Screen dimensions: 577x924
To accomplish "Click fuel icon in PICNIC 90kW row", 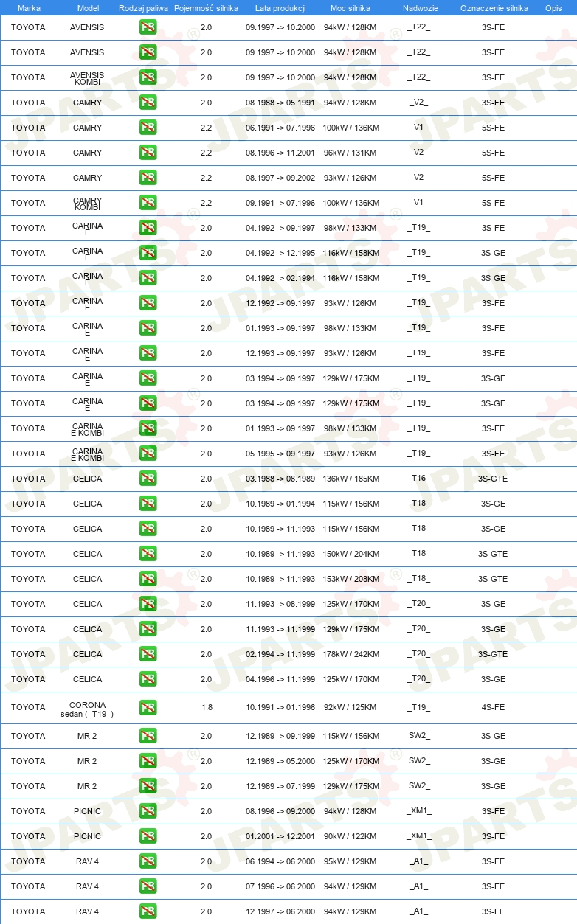I will tap(148, 836).
